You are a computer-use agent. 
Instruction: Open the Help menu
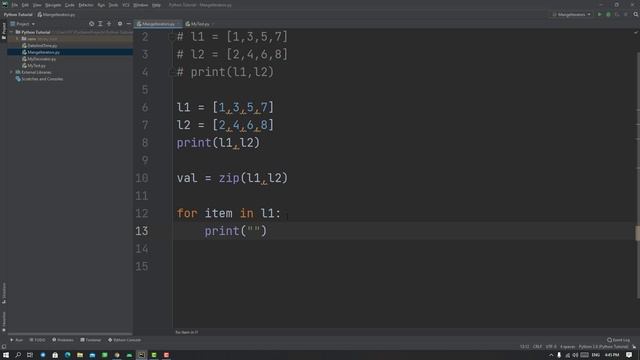pyautogui.click(x=156, y=5)
